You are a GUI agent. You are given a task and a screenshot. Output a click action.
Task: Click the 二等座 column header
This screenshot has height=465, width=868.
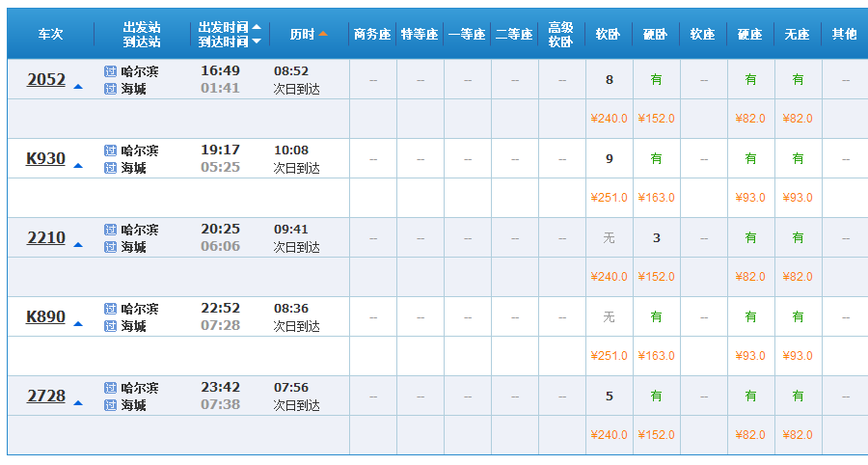[x=514, y=35]
